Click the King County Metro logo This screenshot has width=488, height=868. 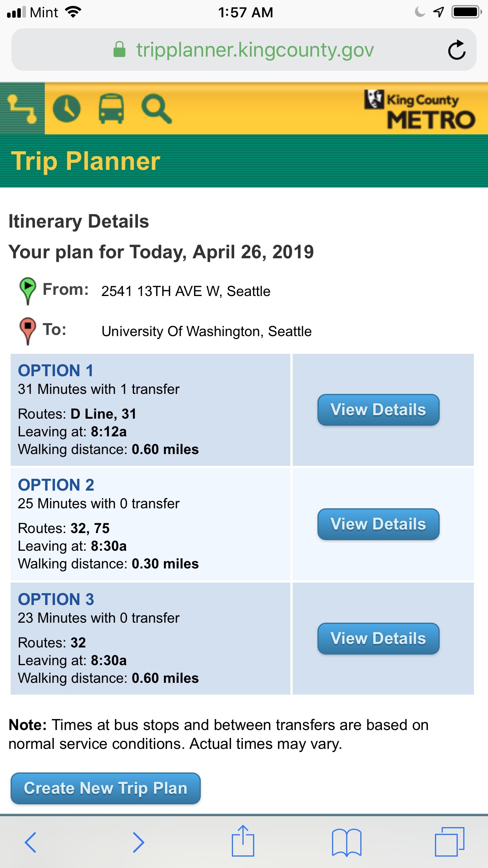click(420, 110)
